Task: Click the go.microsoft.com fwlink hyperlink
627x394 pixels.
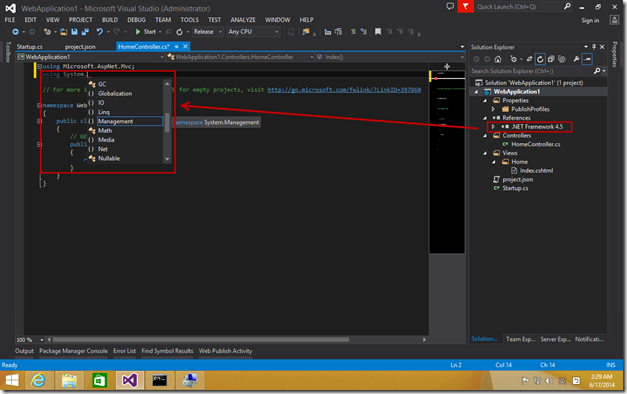Action: [x=344, y=90]
